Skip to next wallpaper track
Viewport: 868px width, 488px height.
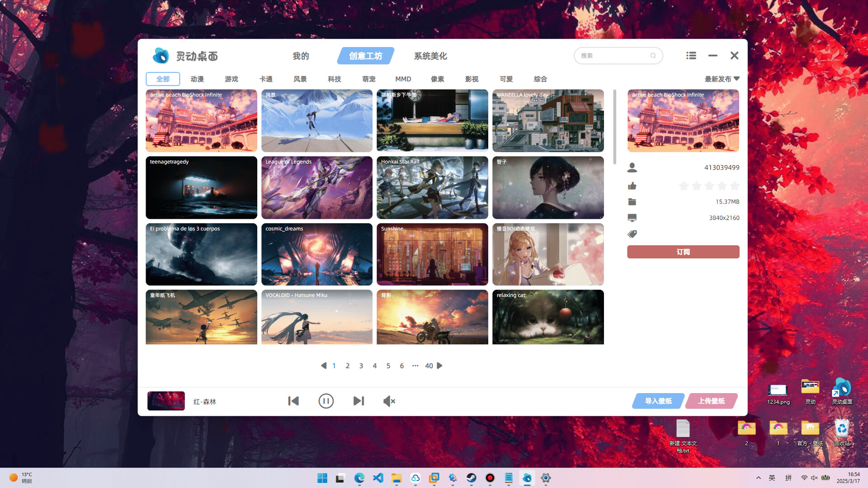coord(359,401)
